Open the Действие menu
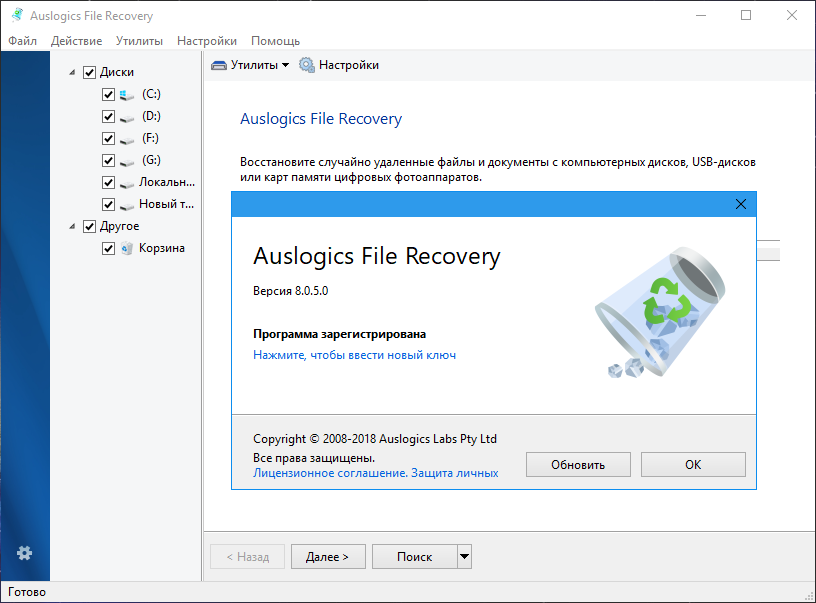This screenshot has height=603, width=816. tap(76, 41)
